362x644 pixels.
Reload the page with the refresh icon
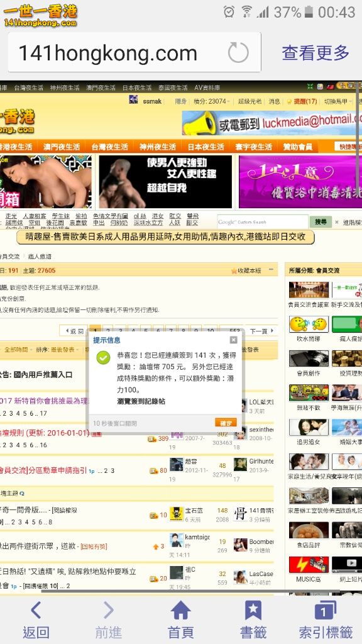(x=238, y=53)
